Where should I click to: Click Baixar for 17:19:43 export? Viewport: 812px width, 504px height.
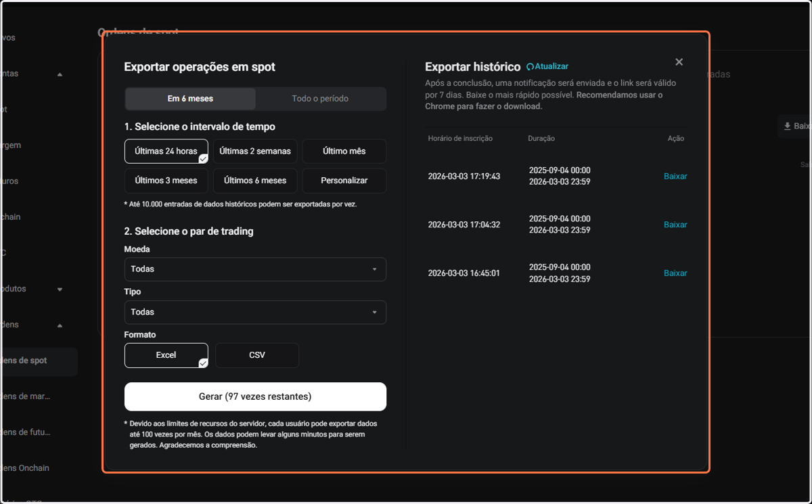pyautogui.click(x=675, y=177)
